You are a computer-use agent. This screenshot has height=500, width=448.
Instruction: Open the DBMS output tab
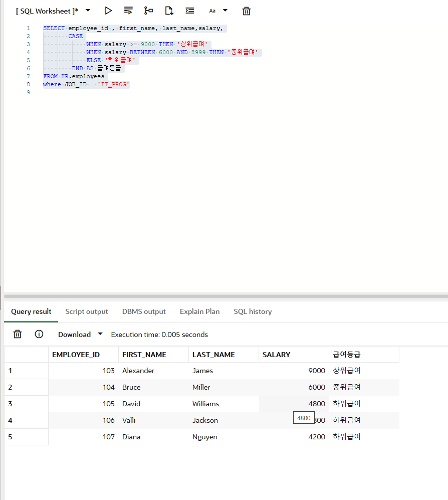(x=144, y=311)
